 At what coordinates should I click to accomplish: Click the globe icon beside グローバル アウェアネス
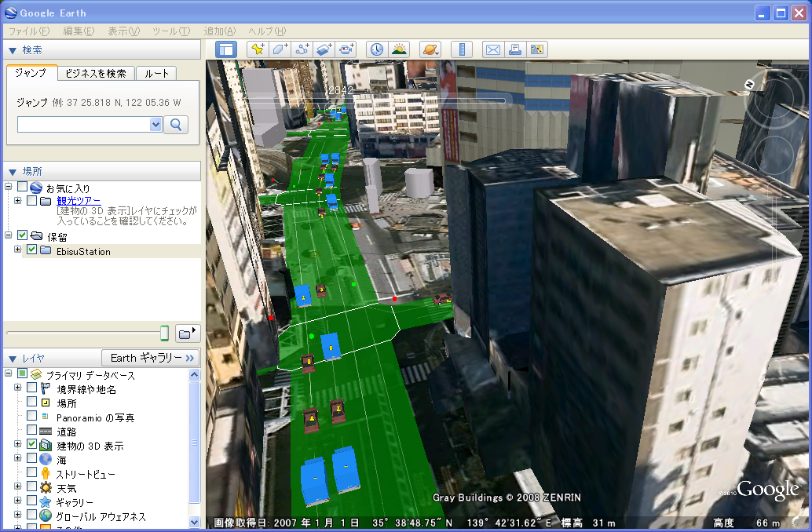click(x=46, y=516)
